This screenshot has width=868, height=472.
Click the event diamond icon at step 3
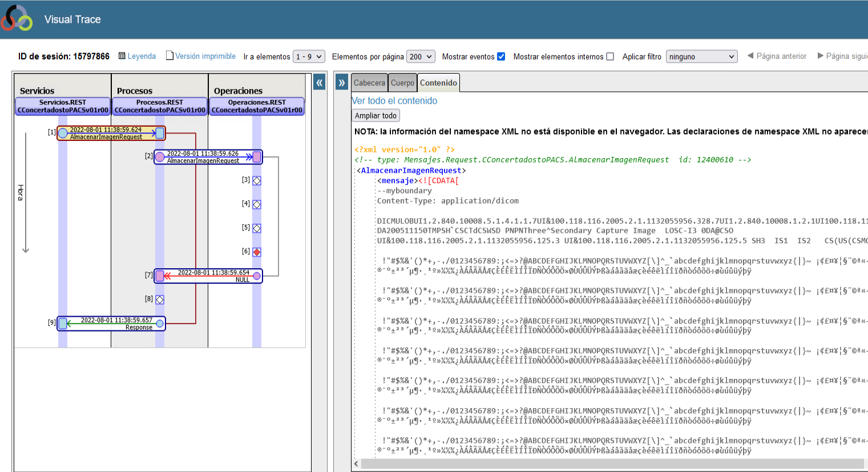[x=257, y=180]
